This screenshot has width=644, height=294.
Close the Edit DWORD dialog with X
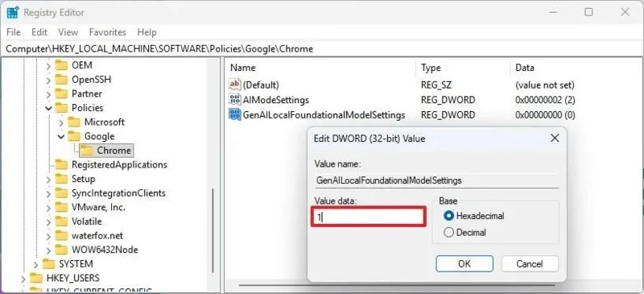[555, 139]
